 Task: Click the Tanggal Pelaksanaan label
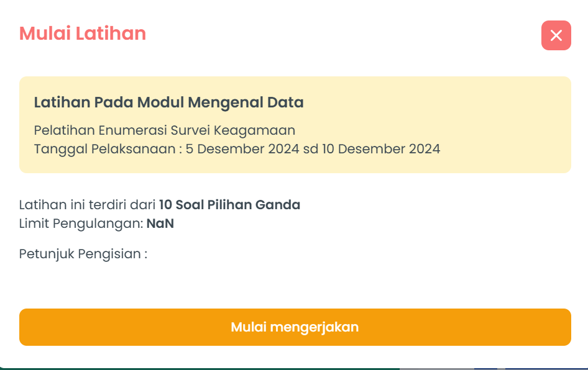[104, 149]
